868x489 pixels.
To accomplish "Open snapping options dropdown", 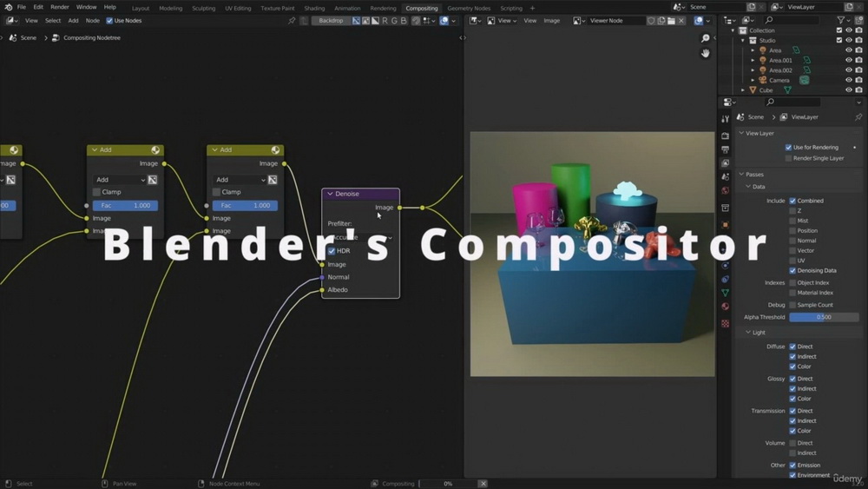I will point(429,21).
